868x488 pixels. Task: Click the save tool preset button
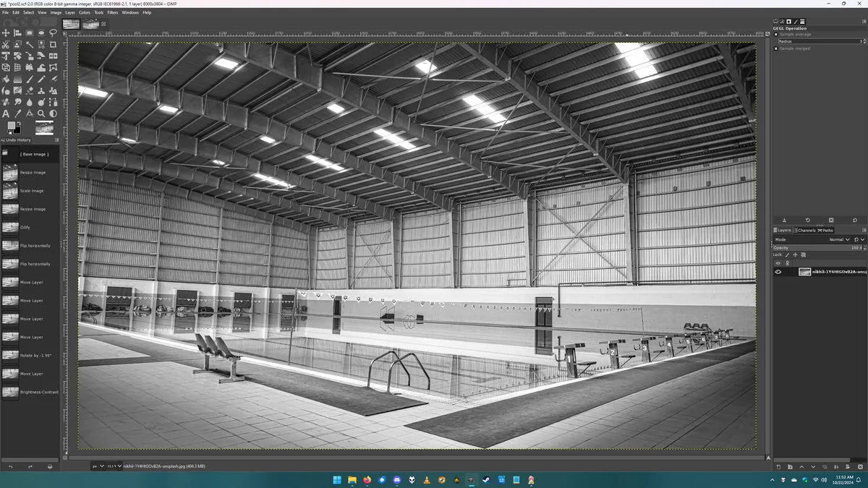coord(784,221)
